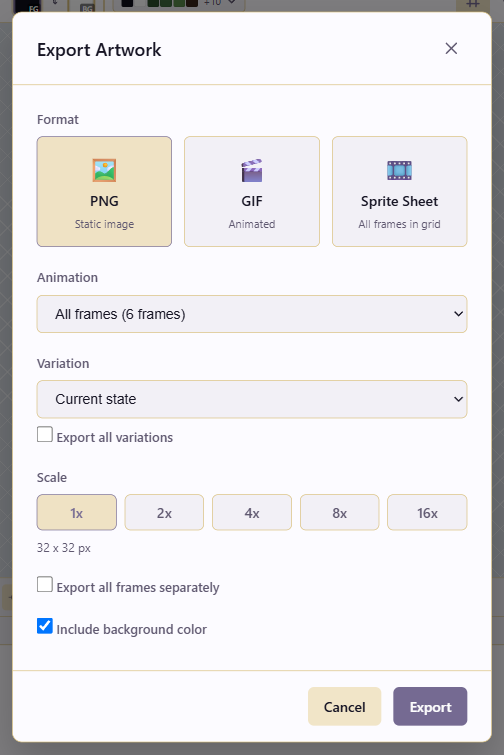504x755 pixels.
Task: Set scale to 2x
Action: point(164,513)
